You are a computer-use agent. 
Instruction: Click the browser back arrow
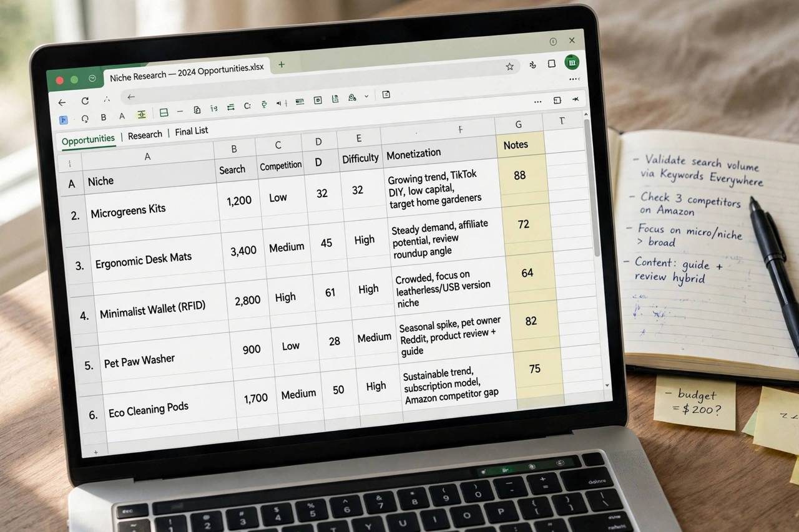61,102
